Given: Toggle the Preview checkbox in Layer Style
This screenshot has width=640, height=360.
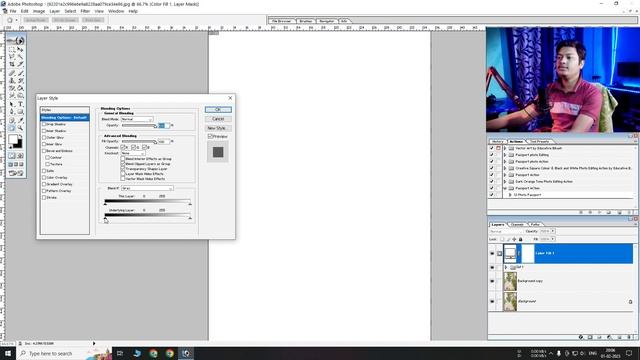Looking at the screenshot, I should pyautogui.click(x=211, y=136).
